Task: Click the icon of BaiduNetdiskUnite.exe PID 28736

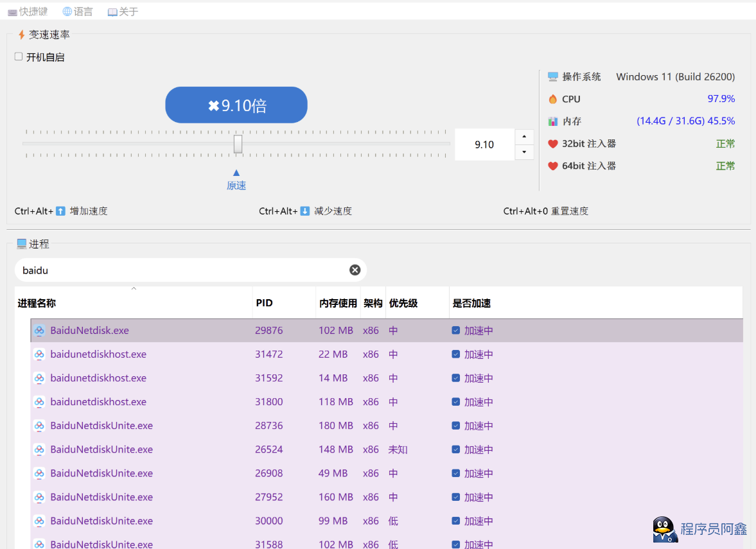Action: click(x=39, y=426)
